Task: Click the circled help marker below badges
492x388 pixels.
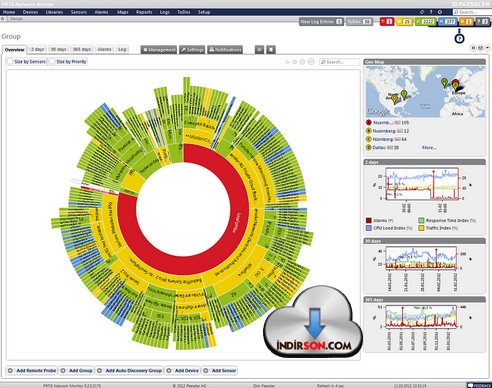Action: click(459, 39)
